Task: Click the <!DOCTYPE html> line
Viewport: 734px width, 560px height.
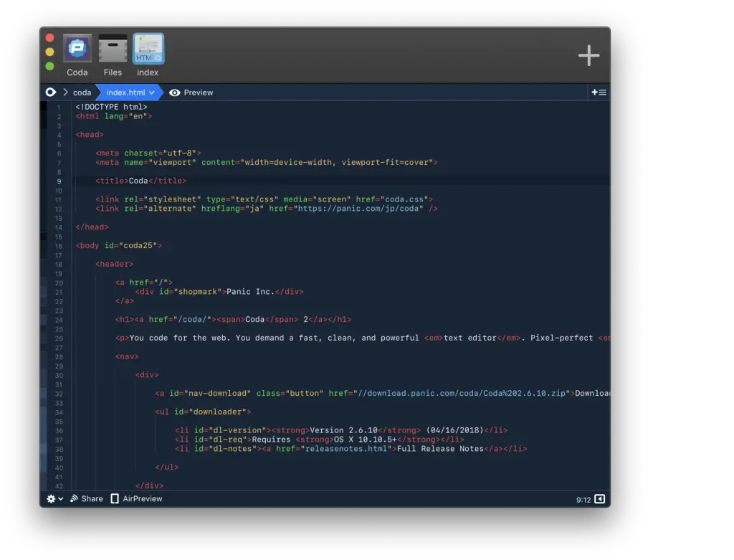Action: click(111, 107)
